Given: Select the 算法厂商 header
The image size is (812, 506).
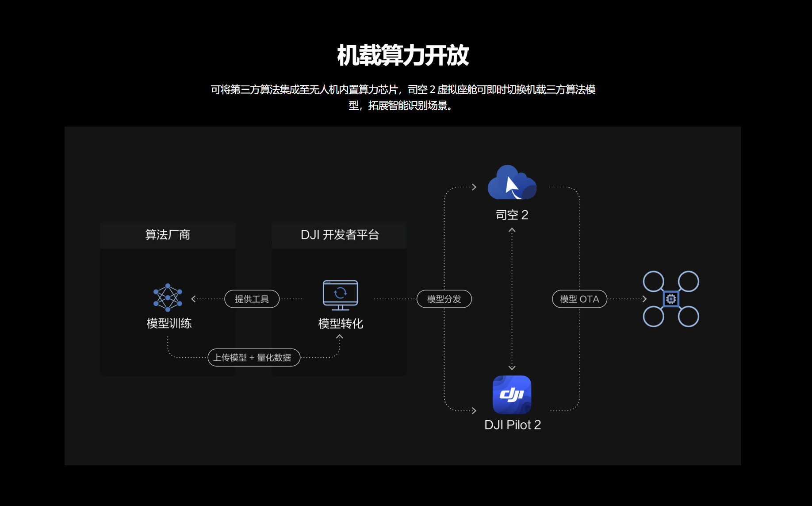Looking at the screenshot, I should [168, 235].
